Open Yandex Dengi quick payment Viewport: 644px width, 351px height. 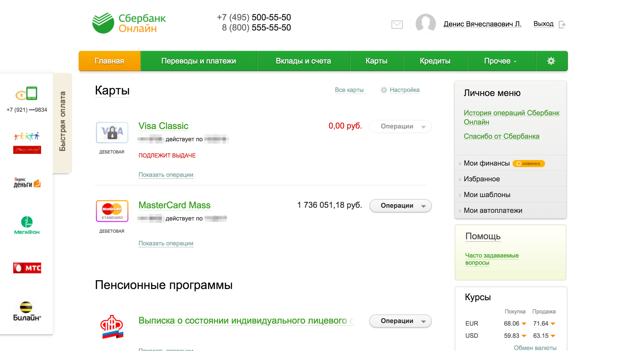click(27, 183)
